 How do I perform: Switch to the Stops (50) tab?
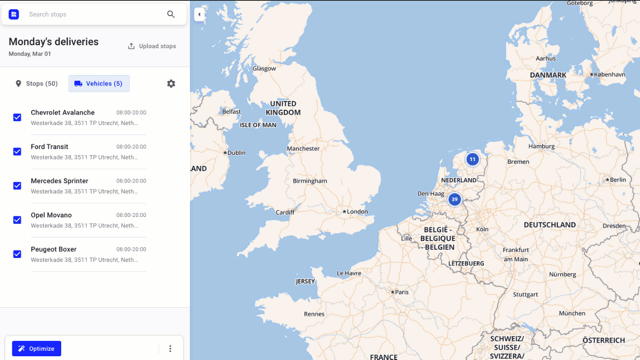click(x=36, y=84)
